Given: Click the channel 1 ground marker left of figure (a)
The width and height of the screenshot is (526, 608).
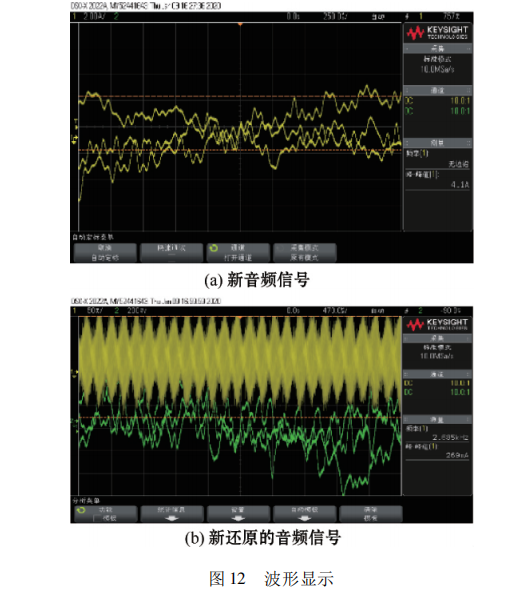Looking at the screenshot, I should point(74,138).
